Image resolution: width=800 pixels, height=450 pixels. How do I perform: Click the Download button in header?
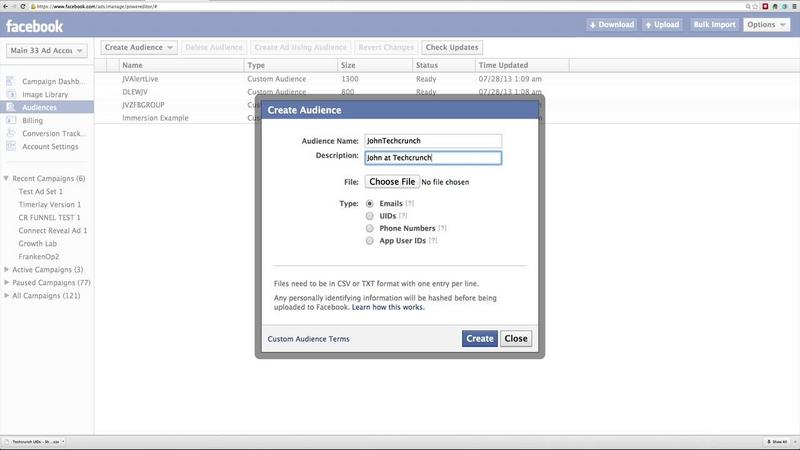pos(611,24)
